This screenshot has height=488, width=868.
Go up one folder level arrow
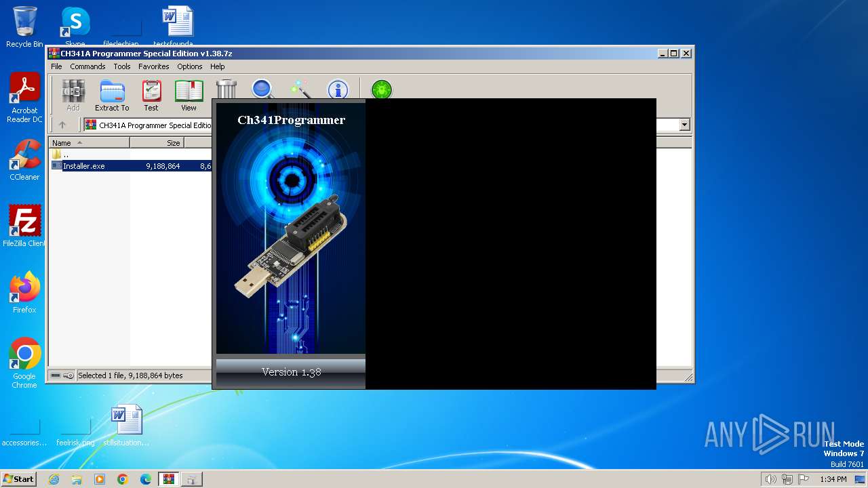coord(62,125)
